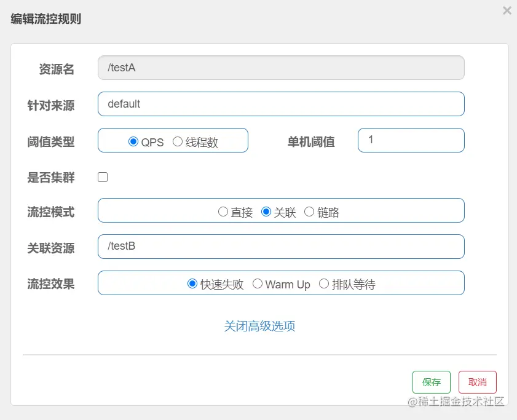The height and width of the screenshot is (420, 517).
Task: Click the 关联资源 field containing /testB
Action: click(x=281, y=247)
